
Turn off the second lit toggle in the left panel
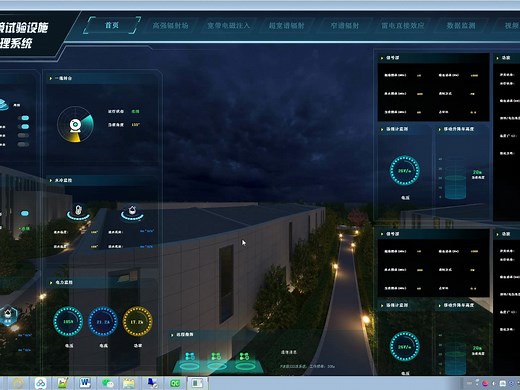(x=25, y=127)
